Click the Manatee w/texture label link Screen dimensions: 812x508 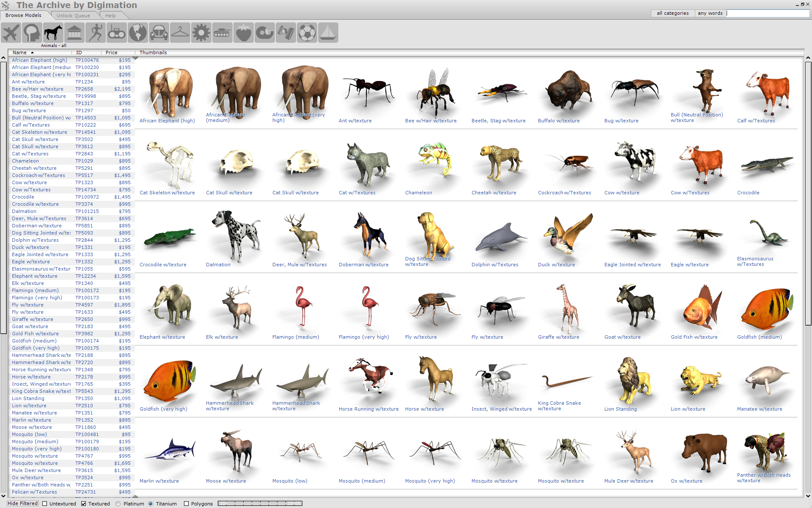point(760,409)
